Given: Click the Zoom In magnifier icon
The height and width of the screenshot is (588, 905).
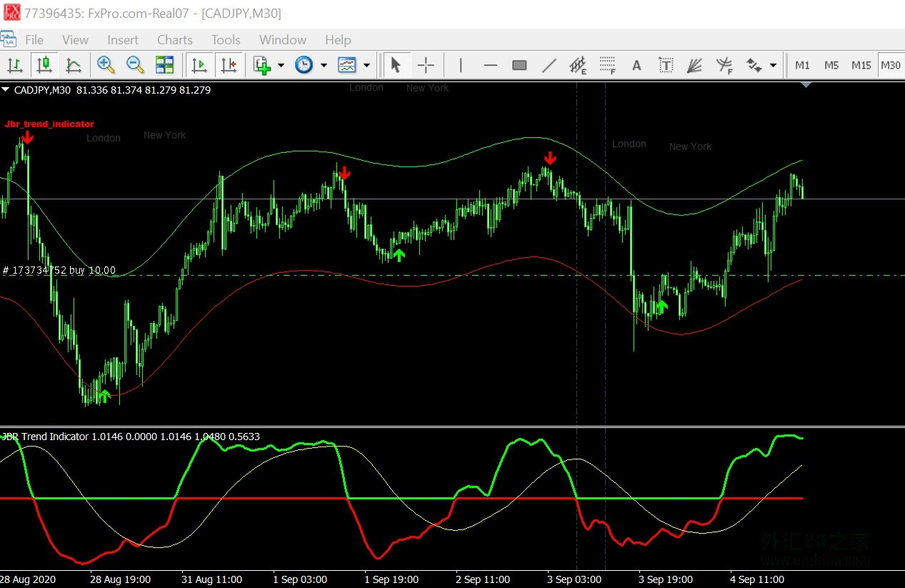Looking at the screenshot, I should pyautogui.click(x=106, y=65).
